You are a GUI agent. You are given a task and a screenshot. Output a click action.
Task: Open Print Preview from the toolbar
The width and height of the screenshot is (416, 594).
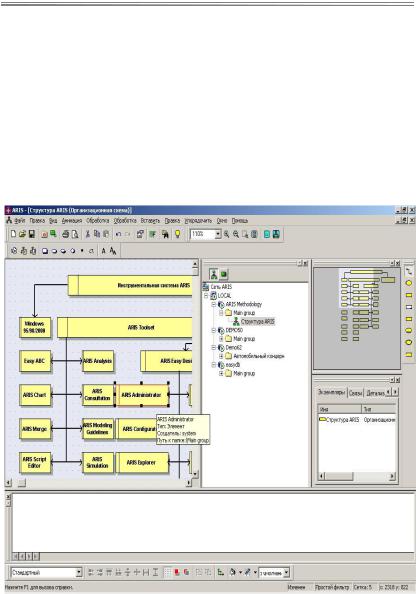(75, 234)
